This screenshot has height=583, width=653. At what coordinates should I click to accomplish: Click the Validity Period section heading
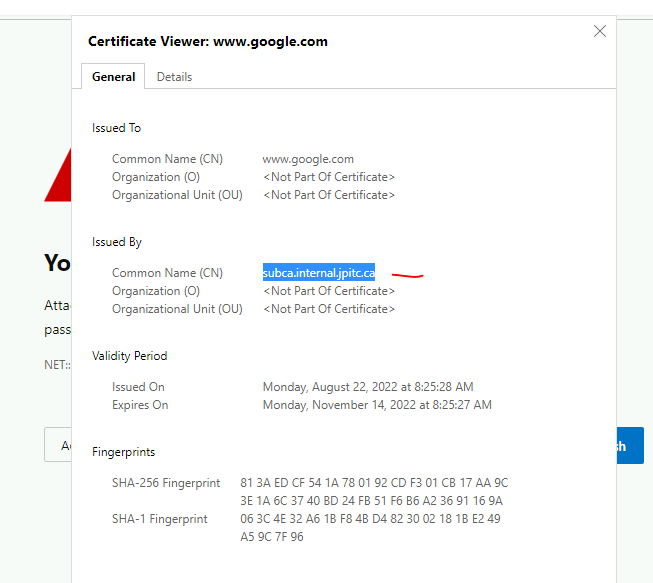pos(130,356)
